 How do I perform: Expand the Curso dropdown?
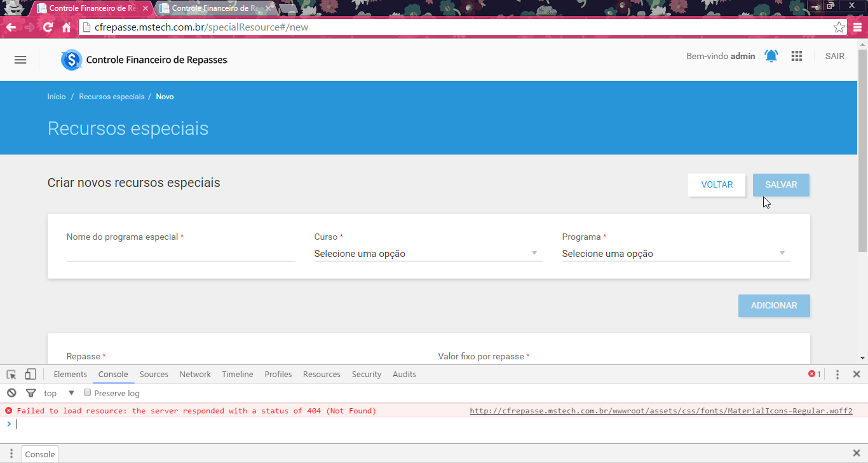point(429,254)
